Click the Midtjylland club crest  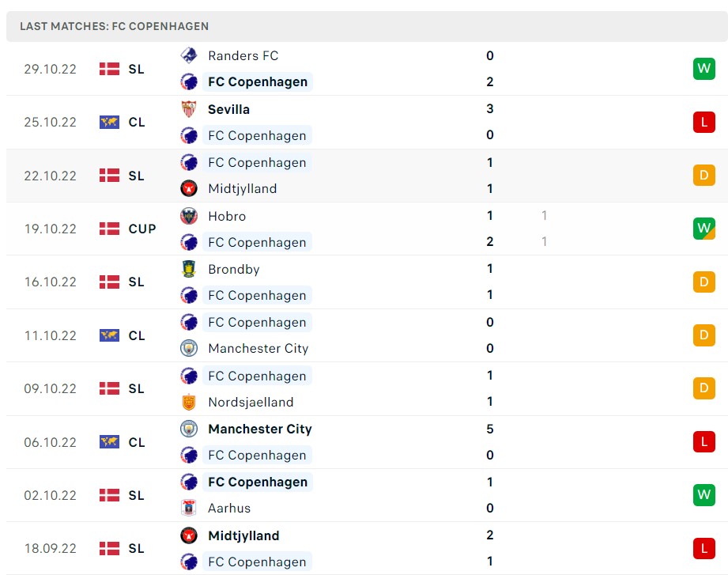[188, 188]
